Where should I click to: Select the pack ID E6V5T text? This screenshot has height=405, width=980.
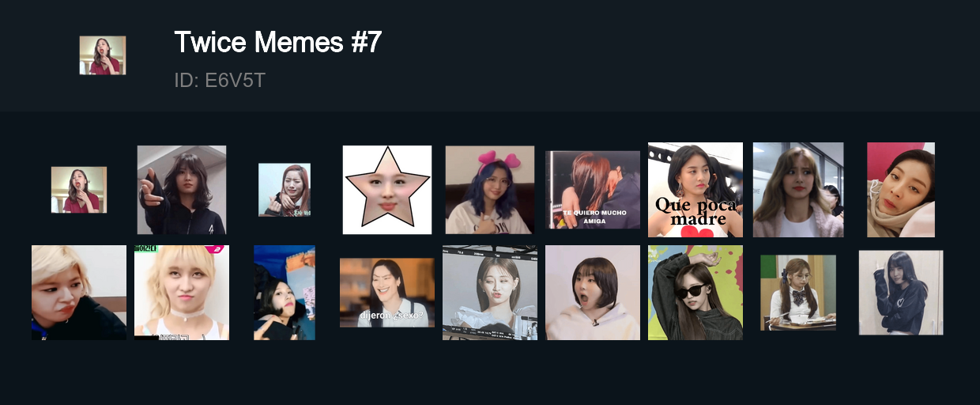(219, 81)
